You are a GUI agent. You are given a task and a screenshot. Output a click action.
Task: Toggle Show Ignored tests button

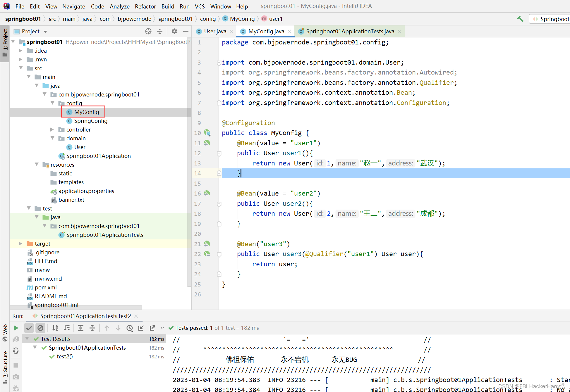pyautogui.click(x=40, y=328)
